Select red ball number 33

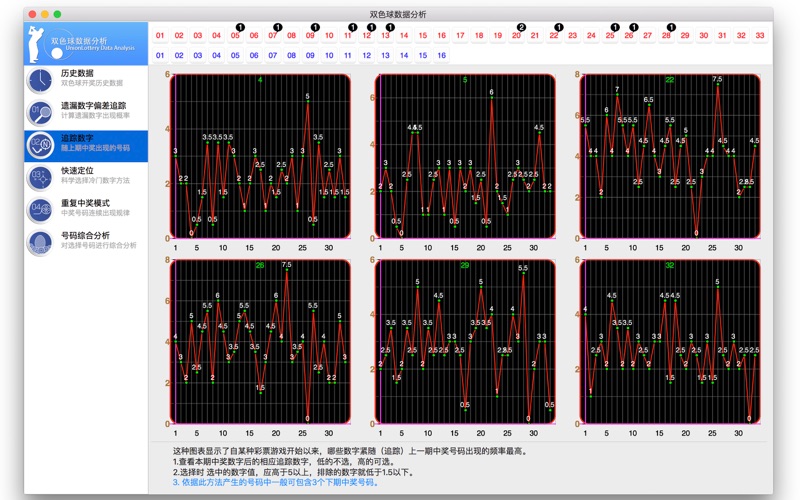[760, 36]
